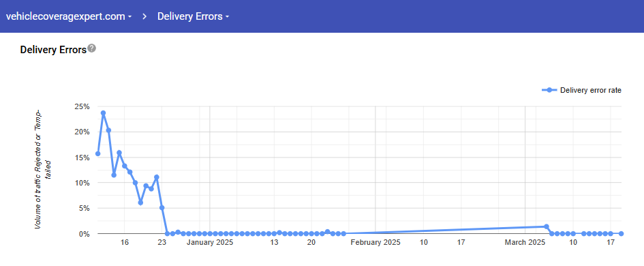This screenshot has height=266, width=644.
Task: Select the March 2025 peak data point
Action: 547,226
